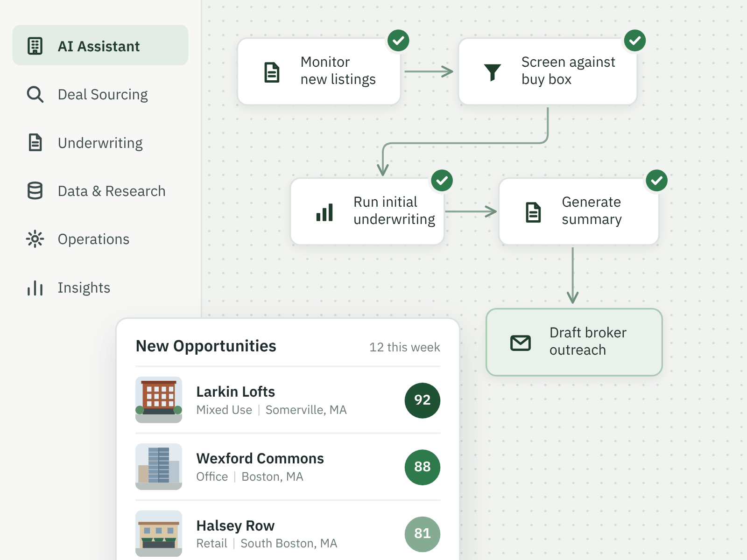Click the Deal Sourcing magnifier icon
Screen dimensions: 747x560
(35, 94)
